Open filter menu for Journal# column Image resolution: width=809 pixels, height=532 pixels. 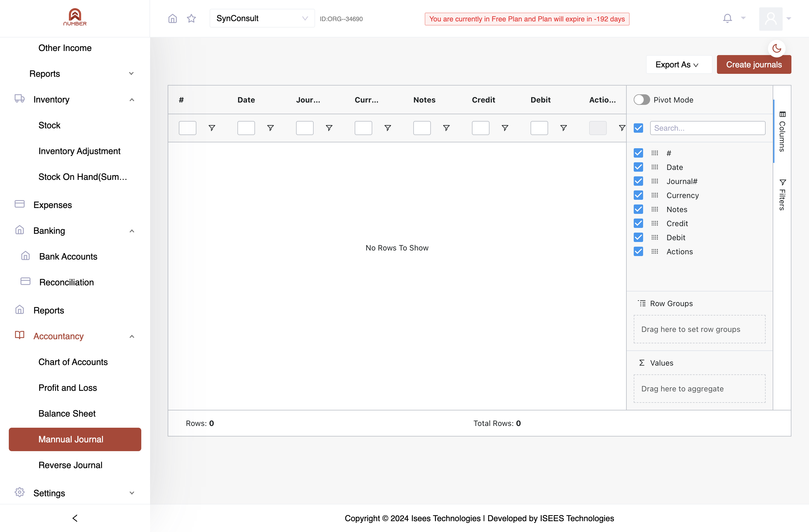[x=329, y=128]
